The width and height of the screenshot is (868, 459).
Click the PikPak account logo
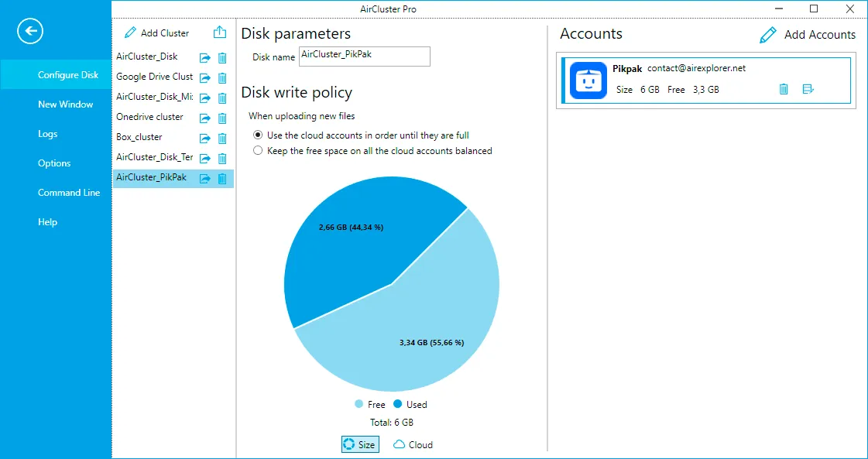tap(588, 80)
